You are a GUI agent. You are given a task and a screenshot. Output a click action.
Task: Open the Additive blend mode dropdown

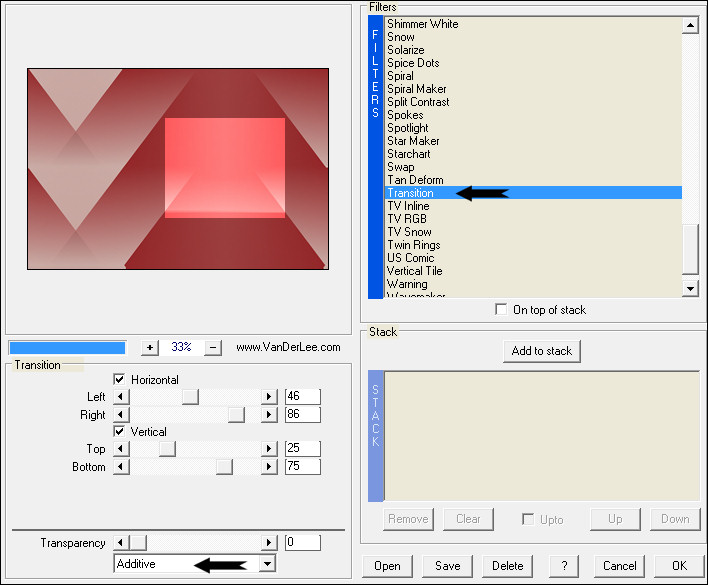click(268, 564)
